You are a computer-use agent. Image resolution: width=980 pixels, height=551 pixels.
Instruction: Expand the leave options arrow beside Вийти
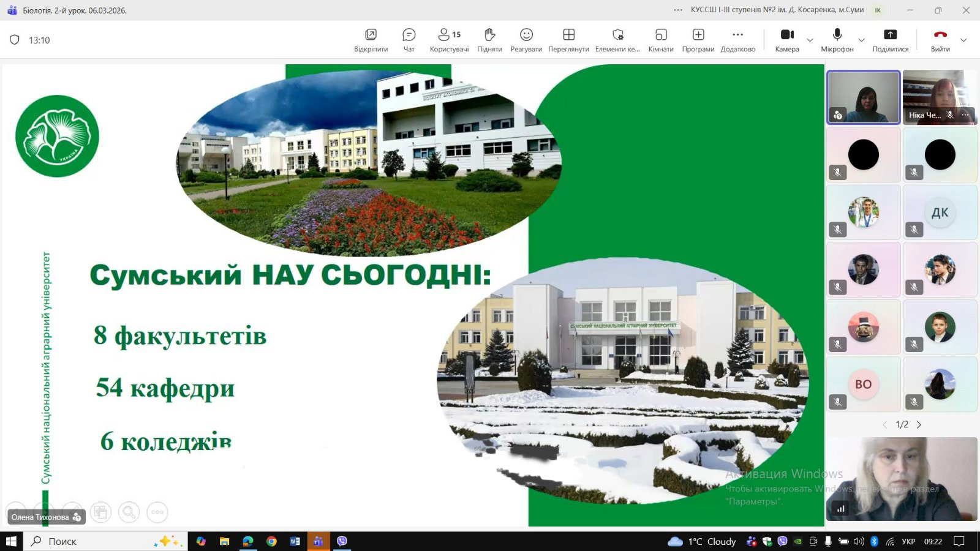963,40
